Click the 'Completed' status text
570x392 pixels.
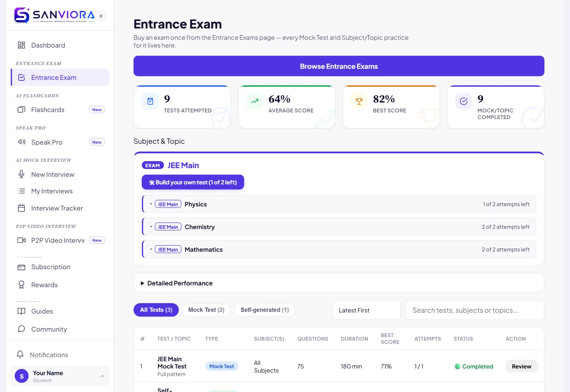[477, 366]
